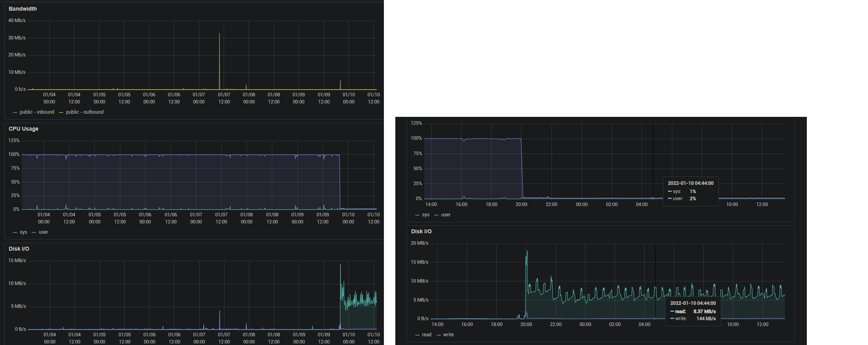Open Disk I/O title above the 20 MB/s axis
The width and height of the screenshot is (868, 345).
click(x=421, y=231)
